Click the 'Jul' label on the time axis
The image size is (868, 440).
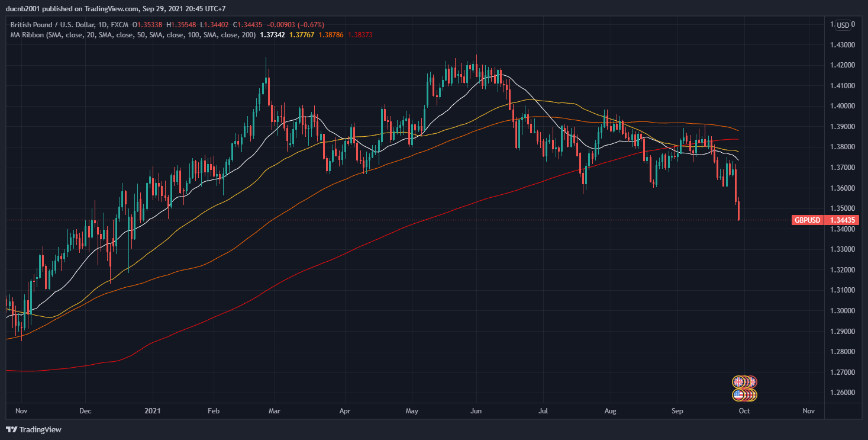click(543, 410)
